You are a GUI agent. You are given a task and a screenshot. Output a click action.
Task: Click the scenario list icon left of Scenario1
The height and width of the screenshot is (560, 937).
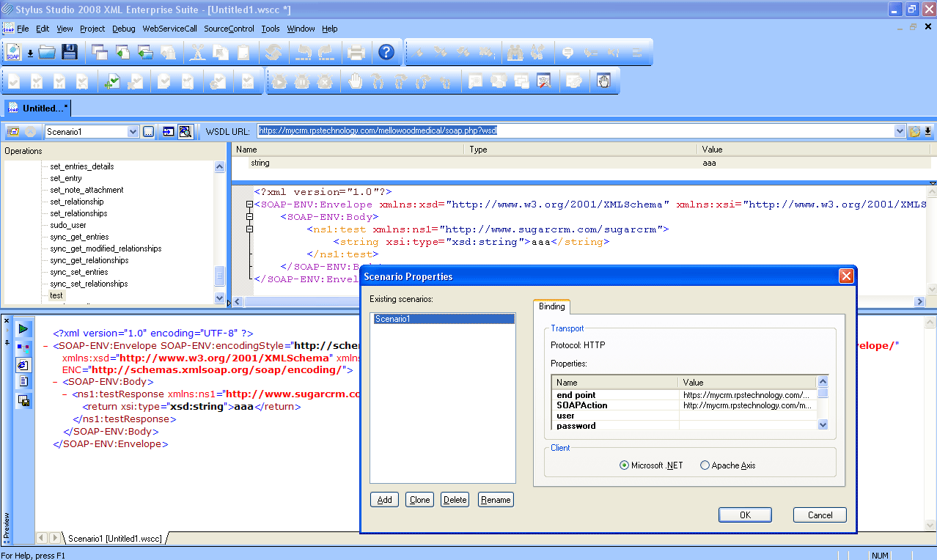coord(12,132)
